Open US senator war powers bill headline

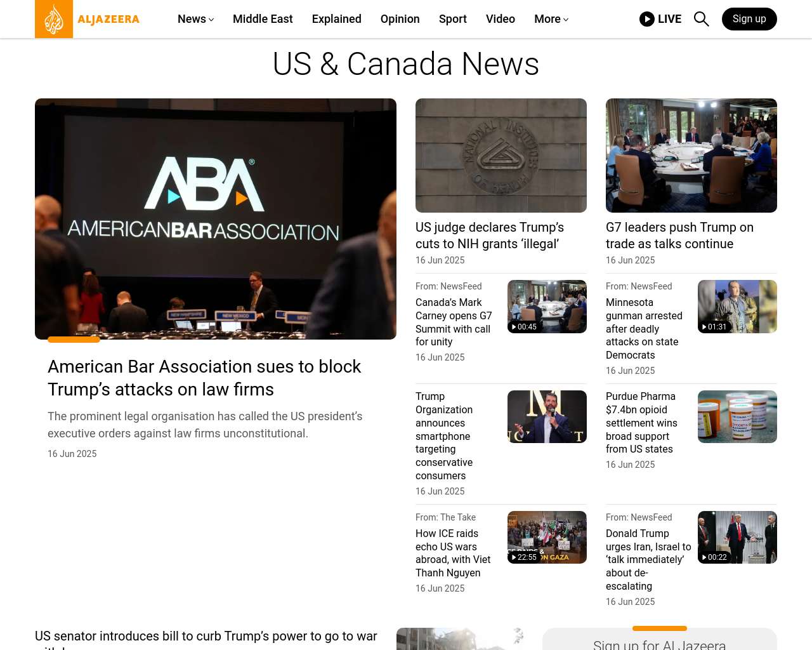tap(206, 640)
